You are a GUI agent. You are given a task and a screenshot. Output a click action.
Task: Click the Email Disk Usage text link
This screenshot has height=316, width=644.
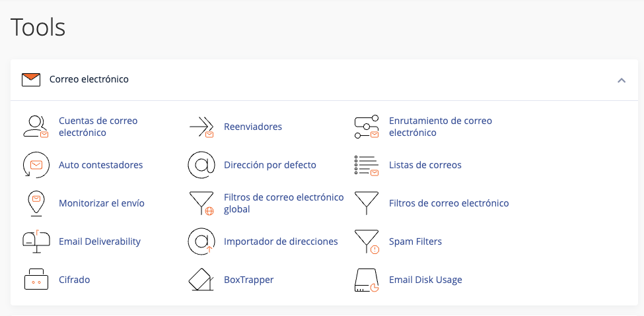[x=425, y=280]
